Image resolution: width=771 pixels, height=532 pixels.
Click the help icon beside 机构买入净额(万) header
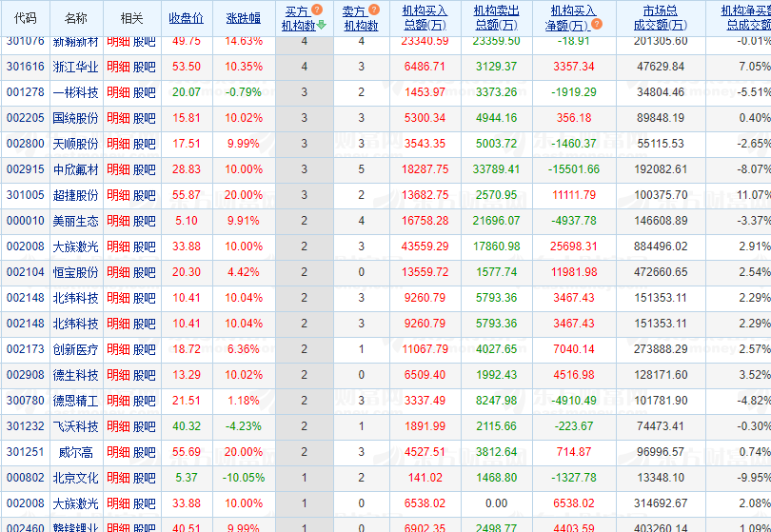(597, 24)
